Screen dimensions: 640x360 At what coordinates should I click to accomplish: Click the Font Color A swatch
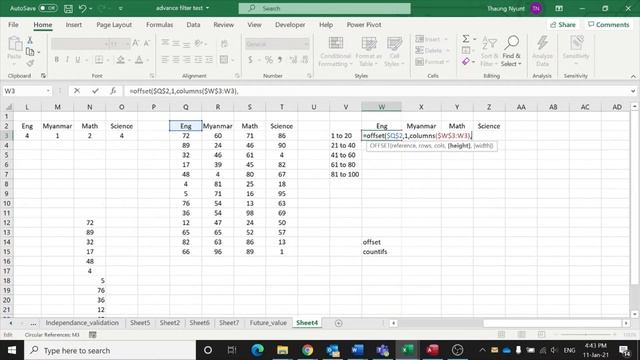tap(139, 60)
